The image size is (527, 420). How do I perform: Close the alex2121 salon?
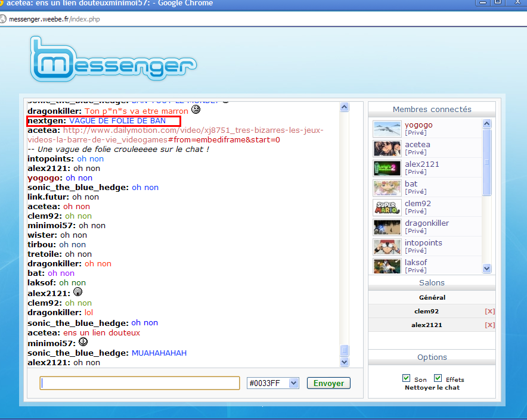click(489, 325)
